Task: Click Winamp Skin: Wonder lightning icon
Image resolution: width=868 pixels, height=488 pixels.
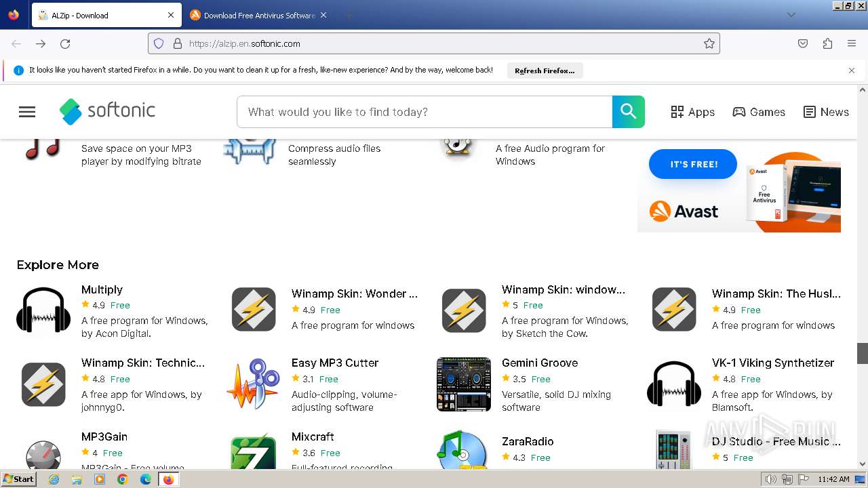Action: [x=254, y=310]
